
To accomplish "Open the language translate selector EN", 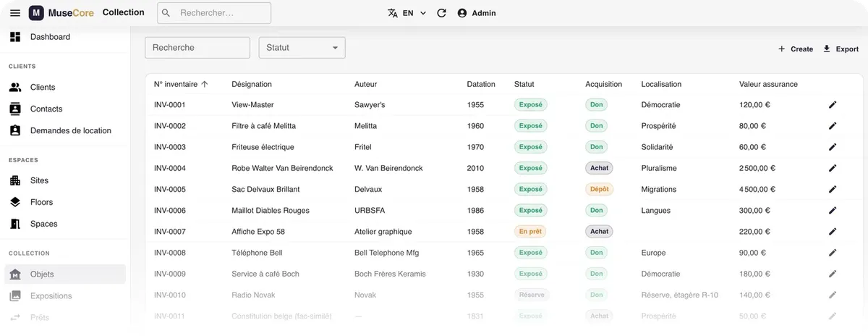I will [x=407, y=13].
